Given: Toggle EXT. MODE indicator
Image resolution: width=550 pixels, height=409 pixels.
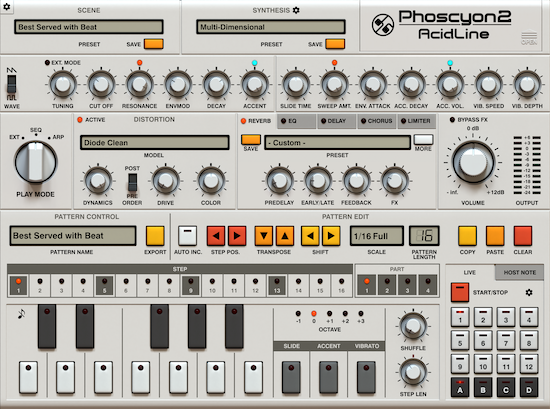Looking at the screenshot, I should (47, 62).
